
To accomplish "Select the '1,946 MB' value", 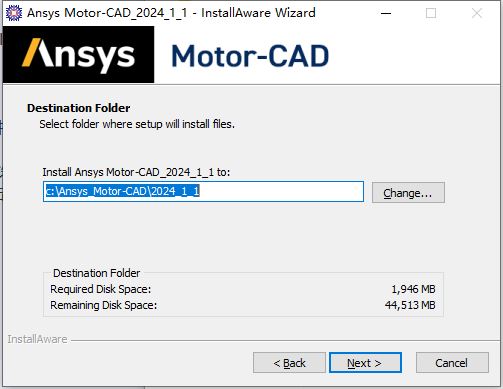I will click(413, 289).
